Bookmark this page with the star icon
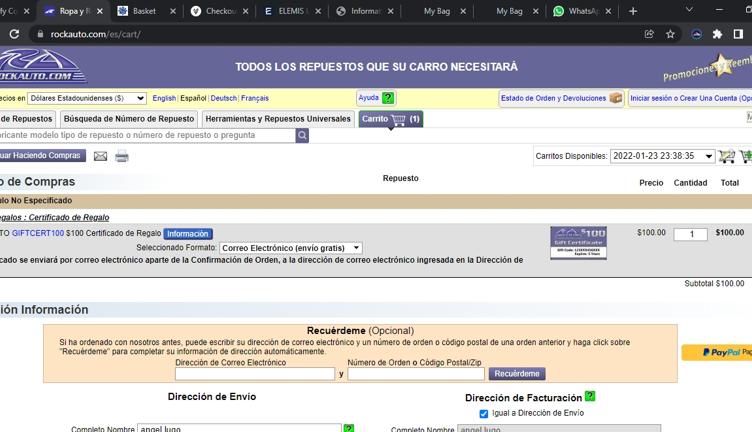The image size is (752, 432). coord(670,34)
